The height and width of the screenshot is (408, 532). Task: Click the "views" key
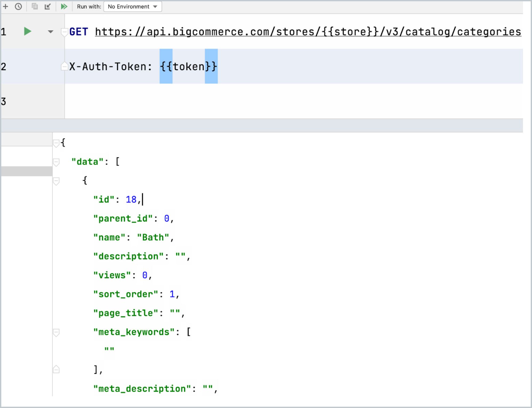pos(112,275)
